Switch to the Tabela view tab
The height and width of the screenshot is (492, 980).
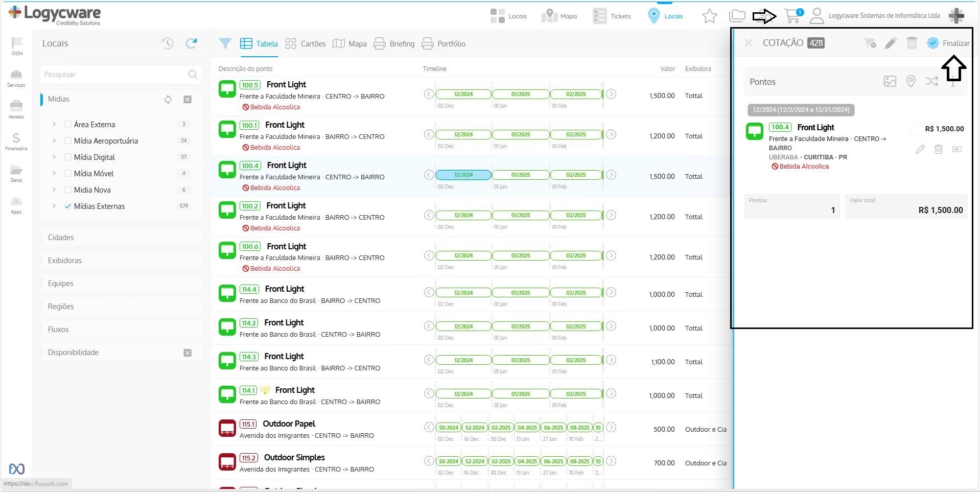point(259,44)
